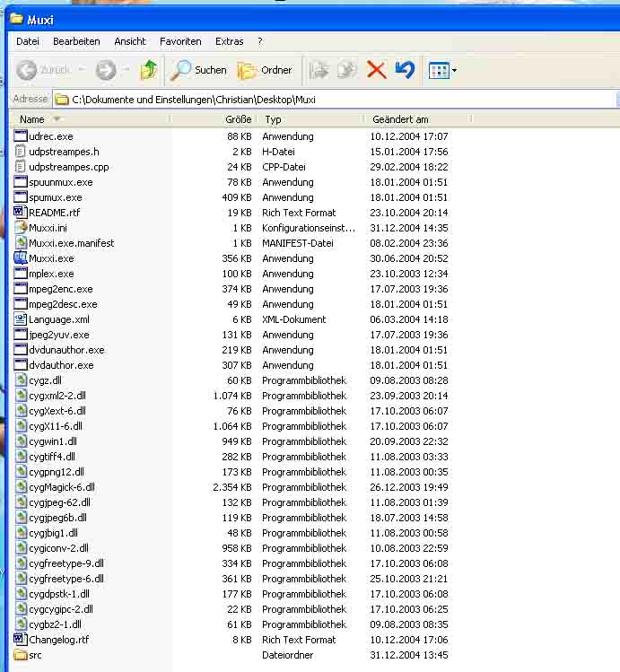Select the src folder icon
This screenshot has width=620, height=672.
21,655
